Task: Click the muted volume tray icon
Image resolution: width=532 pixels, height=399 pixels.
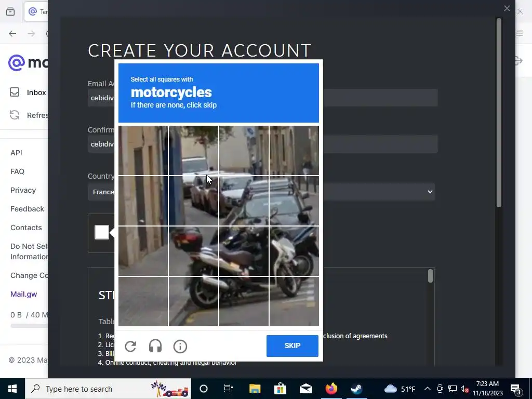Action: (x=464, y=389)
